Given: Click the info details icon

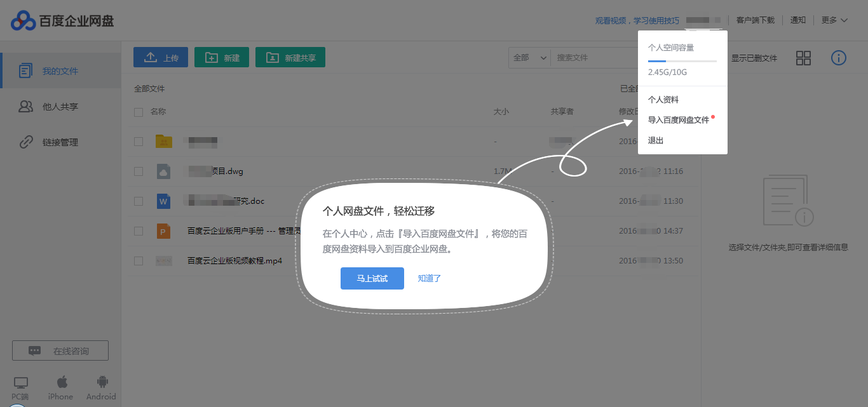Looking at the screenshot, I should [839, 58].
